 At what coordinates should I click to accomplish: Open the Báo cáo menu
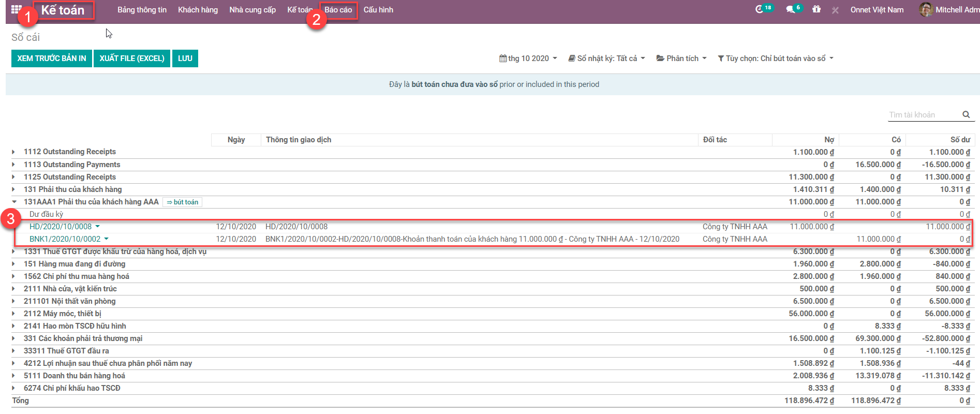click(x=338, y=10)
